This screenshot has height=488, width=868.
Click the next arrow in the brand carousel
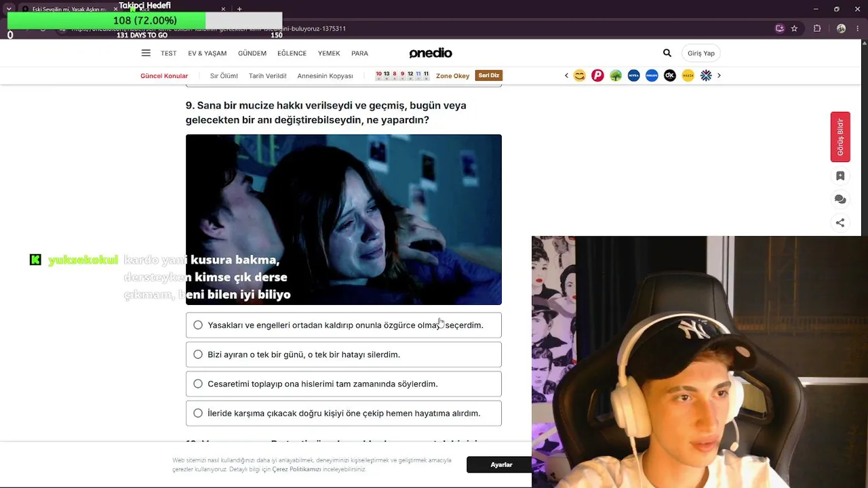point(719,76)
